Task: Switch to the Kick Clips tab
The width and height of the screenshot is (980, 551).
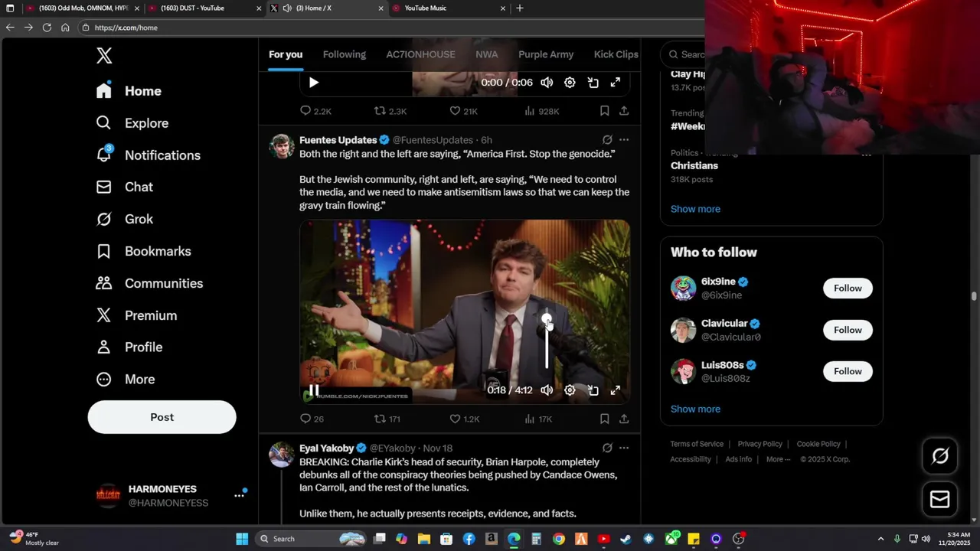Action: [616, 54]
